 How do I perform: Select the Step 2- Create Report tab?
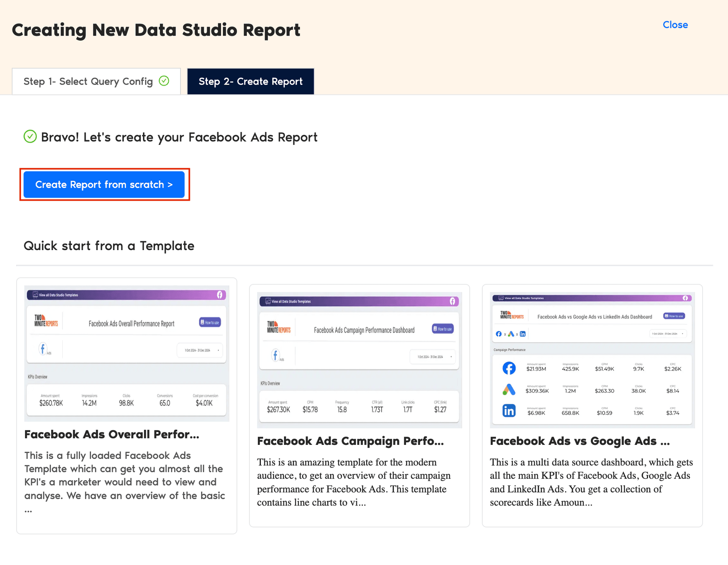(250, 81)
